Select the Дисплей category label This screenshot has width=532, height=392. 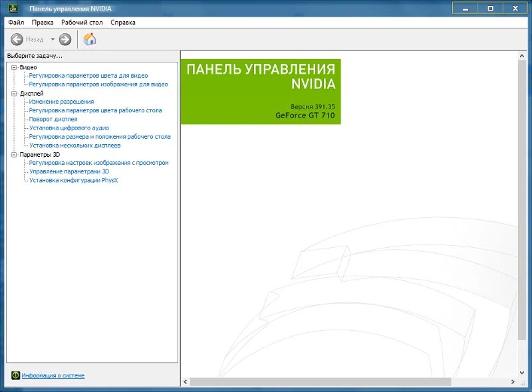(x=31, y=93)
